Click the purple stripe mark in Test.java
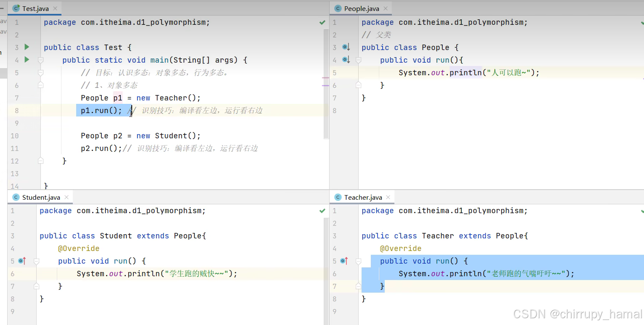This screenshot has height=325, width=644. (x=325, y=85)
